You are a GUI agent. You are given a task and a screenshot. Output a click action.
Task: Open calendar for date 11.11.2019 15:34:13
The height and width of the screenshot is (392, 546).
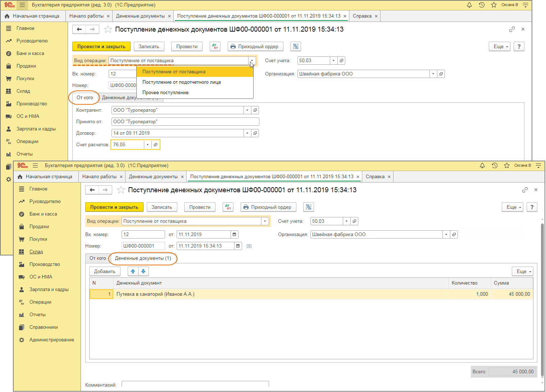tap(238, 246)
